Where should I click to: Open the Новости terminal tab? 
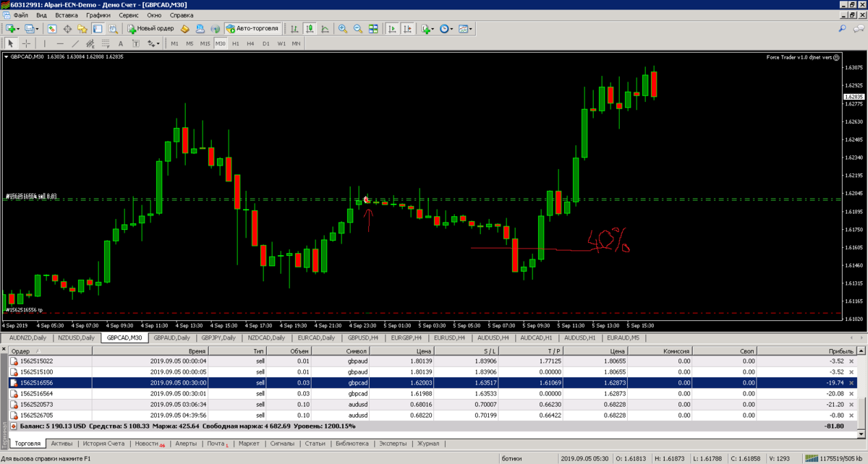click(150, 443)
